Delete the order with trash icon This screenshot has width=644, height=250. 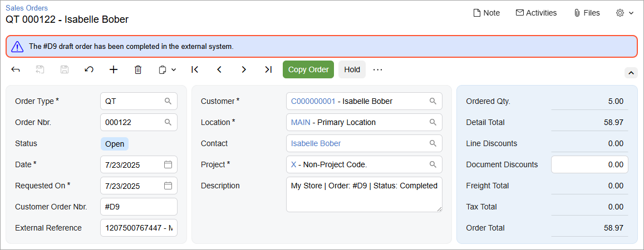[x=138, y=69]
